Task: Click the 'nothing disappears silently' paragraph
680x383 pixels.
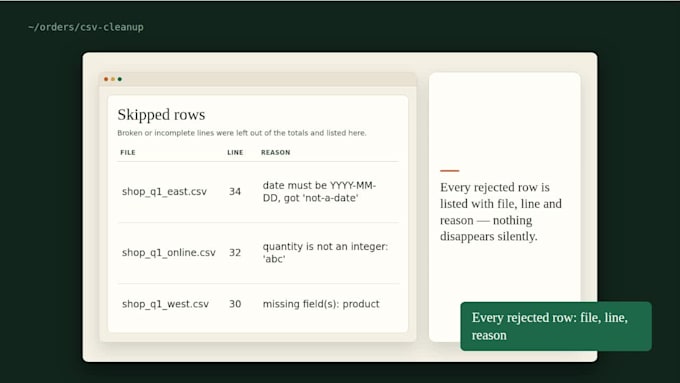Action: [501, 212]
